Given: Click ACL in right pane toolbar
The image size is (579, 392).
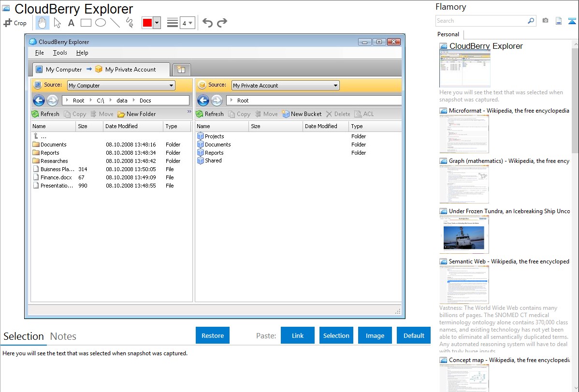Looking at the screenshot, I should pos(364,114).
